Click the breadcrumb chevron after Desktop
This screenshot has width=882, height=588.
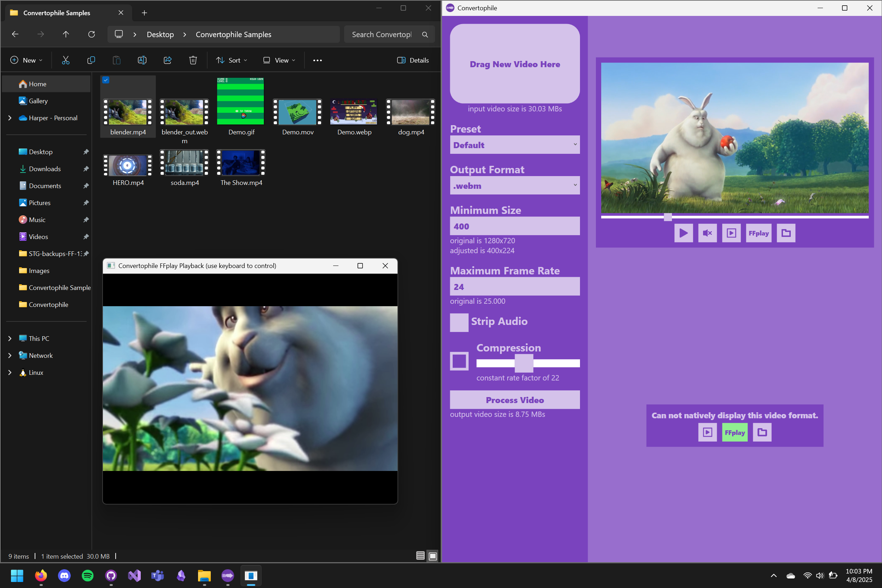coord(185,35)
